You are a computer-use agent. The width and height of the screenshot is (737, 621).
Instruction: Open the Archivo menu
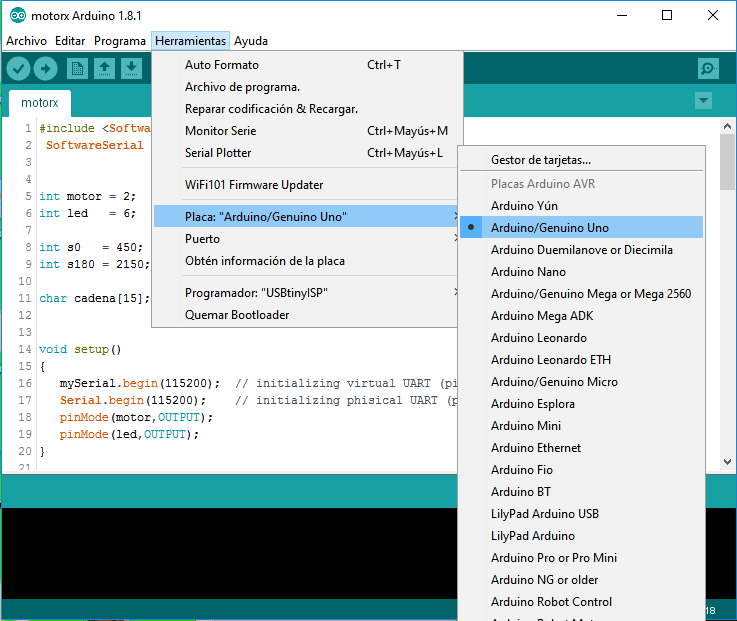(x=26, y=41)
